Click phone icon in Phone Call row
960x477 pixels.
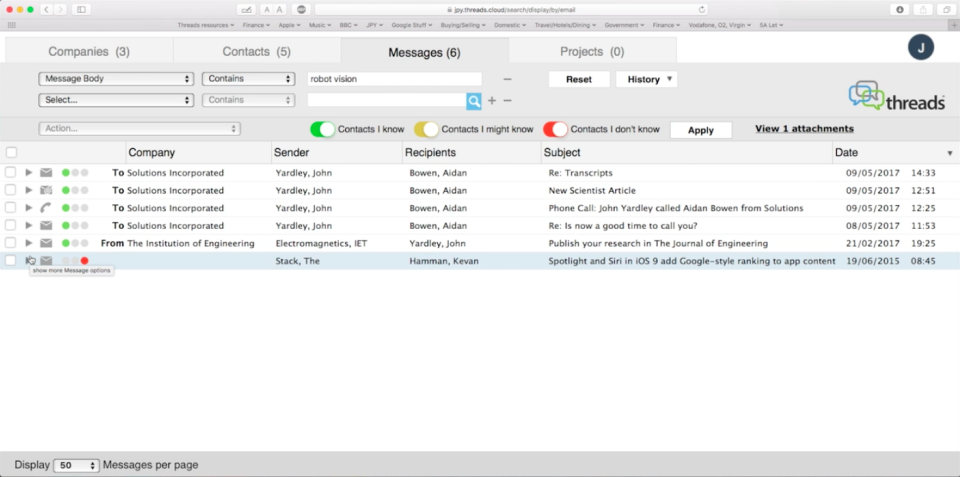(46, 208)
